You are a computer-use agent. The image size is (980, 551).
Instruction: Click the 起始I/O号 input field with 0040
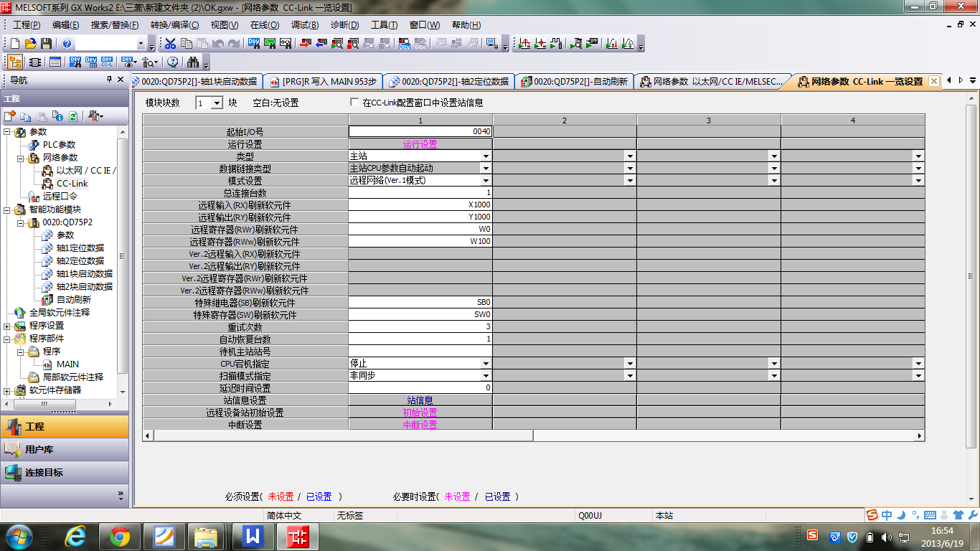tap(420, 132)
